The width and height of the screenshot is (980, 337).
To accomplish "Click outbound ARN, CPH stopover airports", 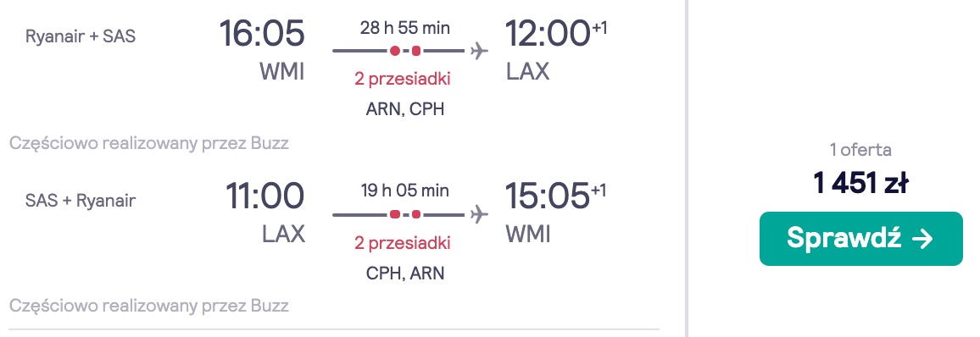I will [x=405, y=109].
